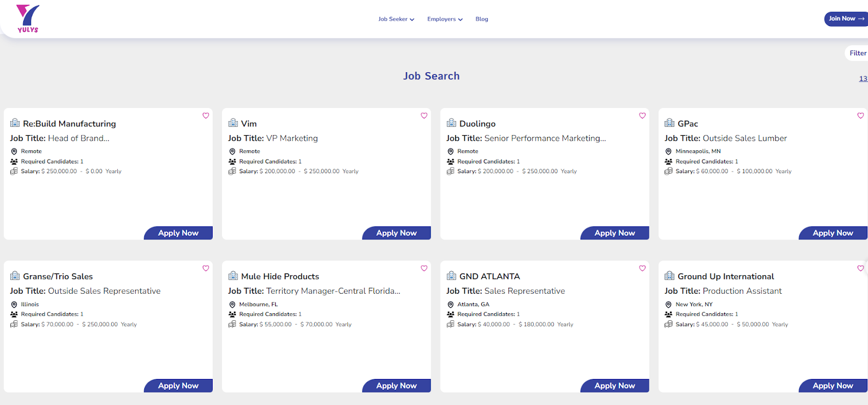
Task: Save the Granse/Trio Sales job via heart
Action: (x=206, y=268)
